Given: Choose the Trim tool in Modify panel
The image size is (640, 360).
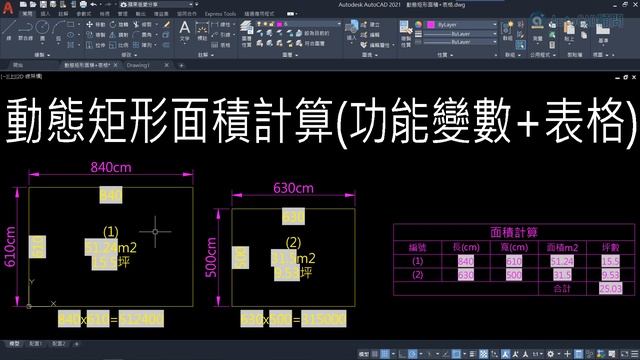Looking at the screenshot, I should pyautogui.click(x=142, y=25).
